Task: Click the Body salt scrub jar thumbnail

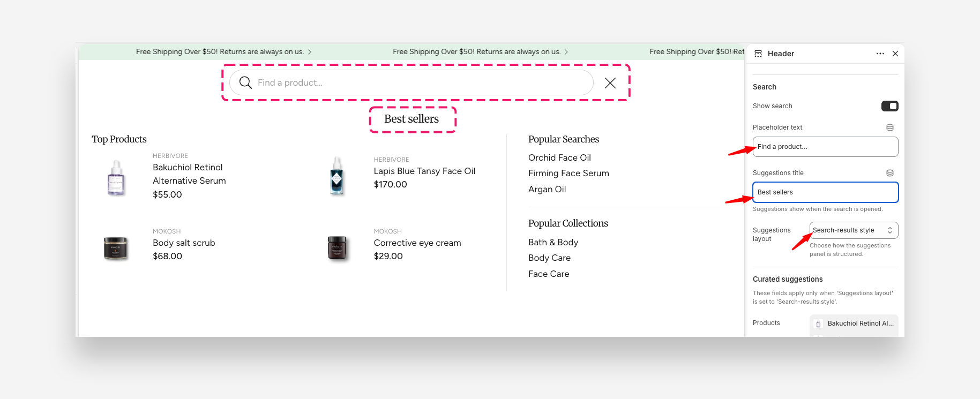Action: (x=116, y=249)
